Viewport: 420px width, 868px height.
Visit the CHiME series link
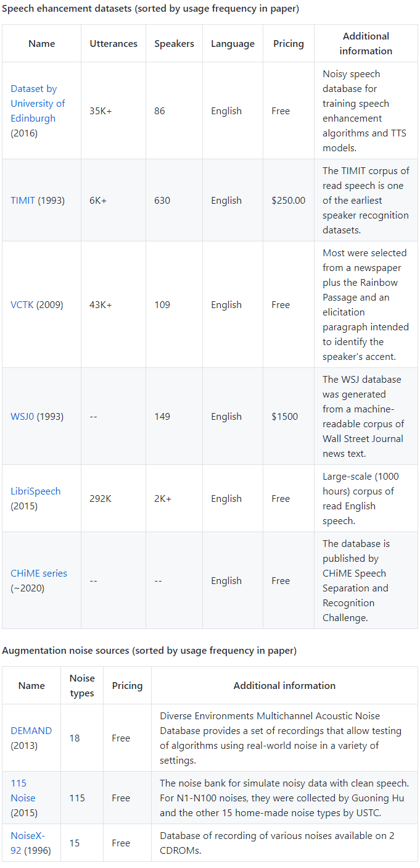coord(38,574)
